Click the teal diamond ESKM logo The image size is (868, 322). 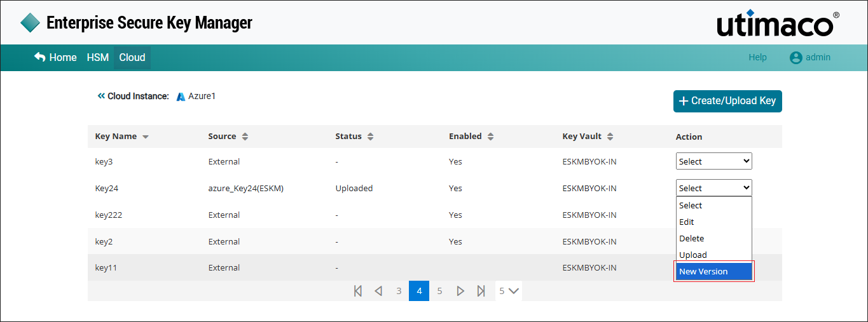click(30, 23)
